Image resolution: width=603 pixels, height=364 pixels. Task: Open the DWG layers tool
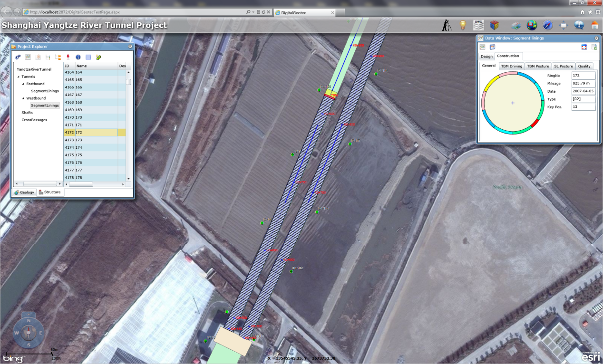pyautogui.click(x=478, y=25)
